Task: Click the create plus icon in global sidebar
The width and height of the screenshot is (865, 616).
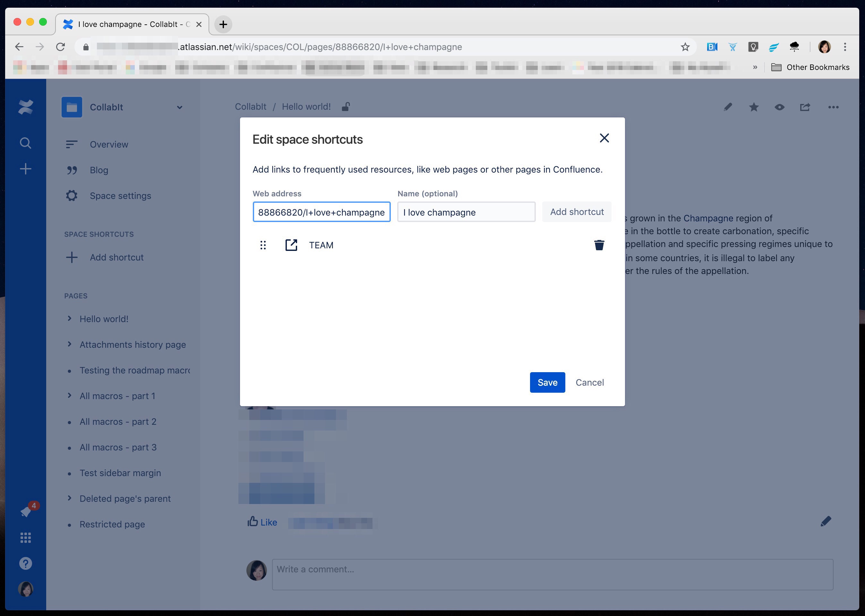Action: 25,169
